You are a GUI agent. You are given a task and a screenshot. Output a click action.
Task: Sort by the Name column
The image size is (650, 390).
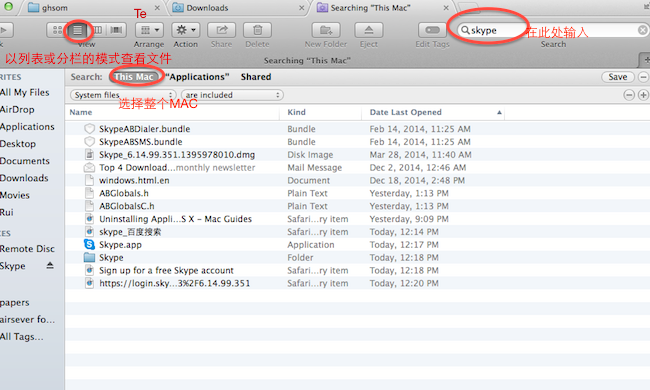coord(172,112)
